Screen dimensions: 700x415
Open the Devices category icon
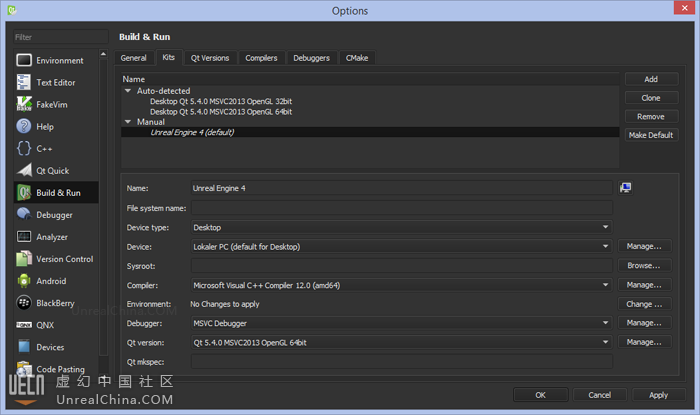[24, 347]
